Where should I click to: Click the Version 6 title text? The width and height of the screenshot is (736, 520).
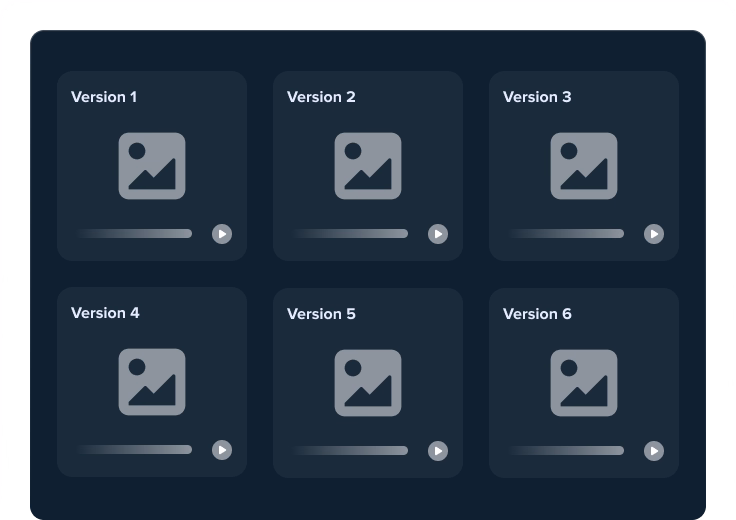tap(537, 314)
